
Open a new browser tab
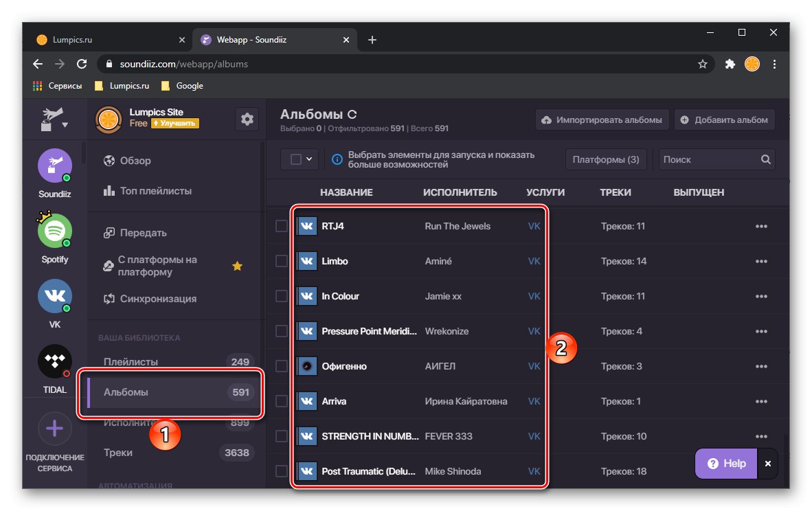[372, 40]
